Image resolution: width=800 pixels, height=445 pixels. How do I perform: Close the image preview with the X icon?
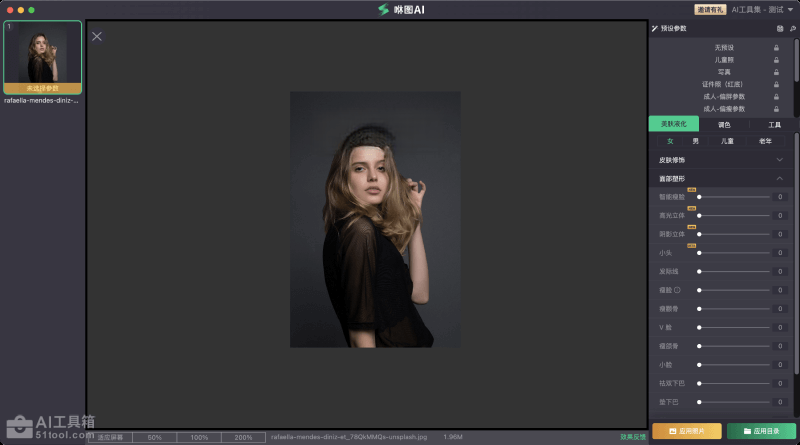(x=97, y=37)
